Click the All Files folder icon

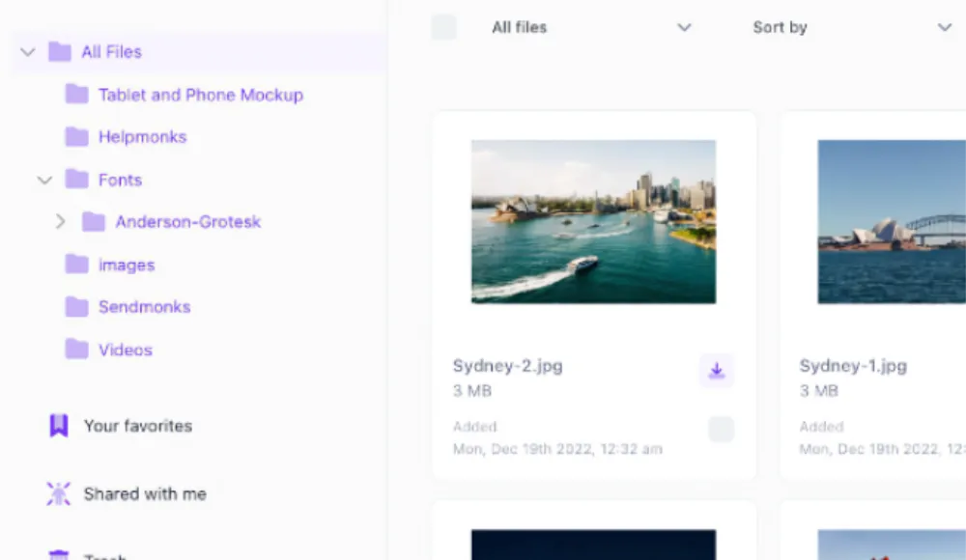60,52
